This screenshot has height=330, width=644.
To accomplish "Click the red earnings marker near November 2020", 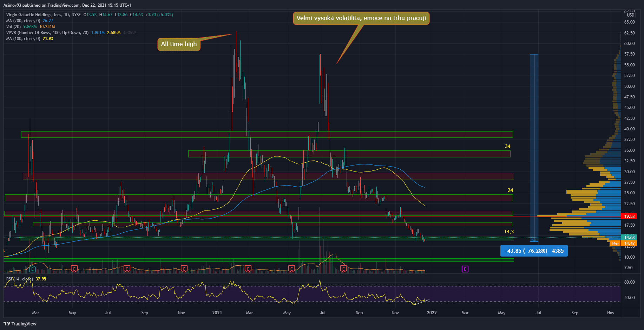I will (184, 269).
